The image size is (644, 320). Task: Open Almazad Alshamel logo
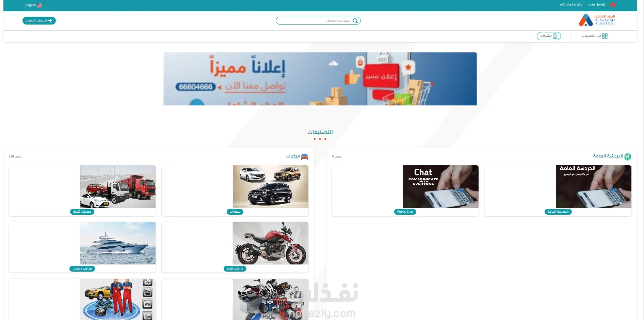coord(597,20)
